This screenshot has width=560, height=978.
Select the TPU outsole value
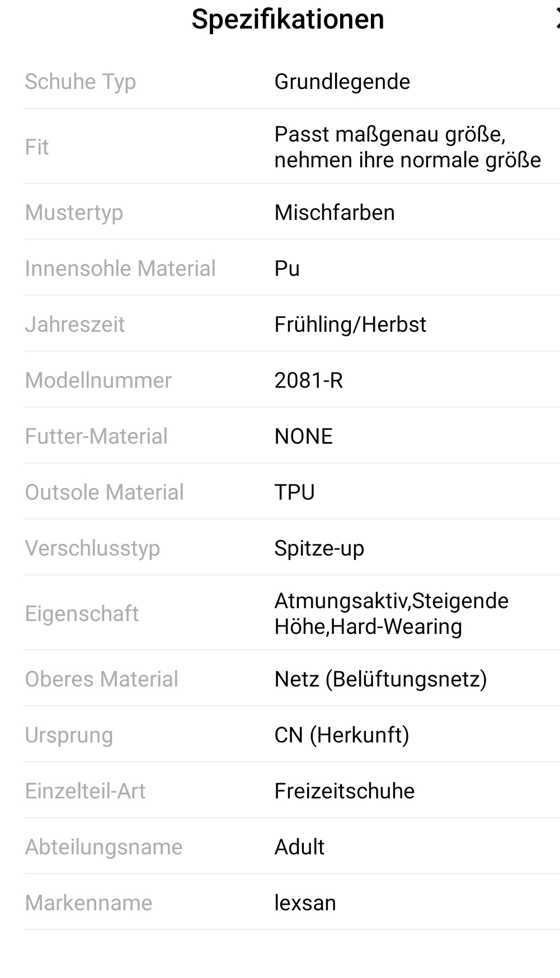point(294,492)
